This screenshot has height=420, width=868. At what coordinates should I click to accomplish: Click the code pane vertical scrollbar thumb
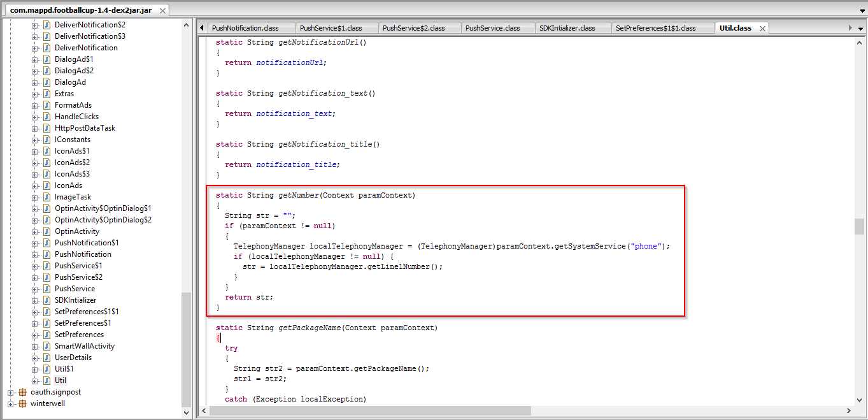[859, 226]
